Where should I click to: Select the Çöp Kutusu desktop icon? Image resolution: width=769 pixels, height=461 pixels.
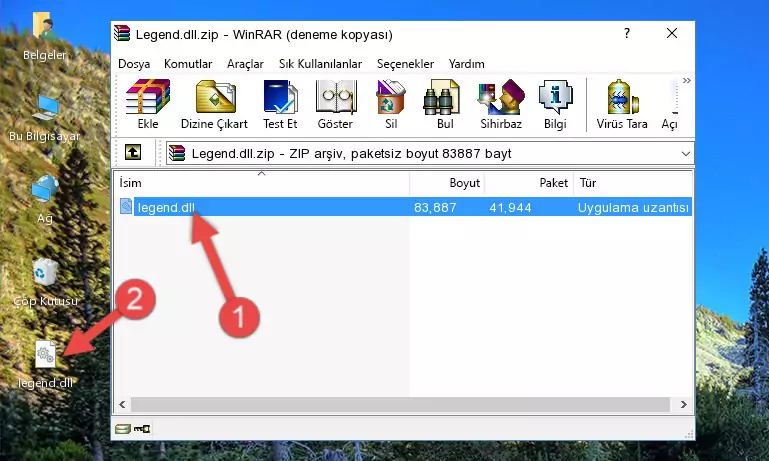(46, 282)
